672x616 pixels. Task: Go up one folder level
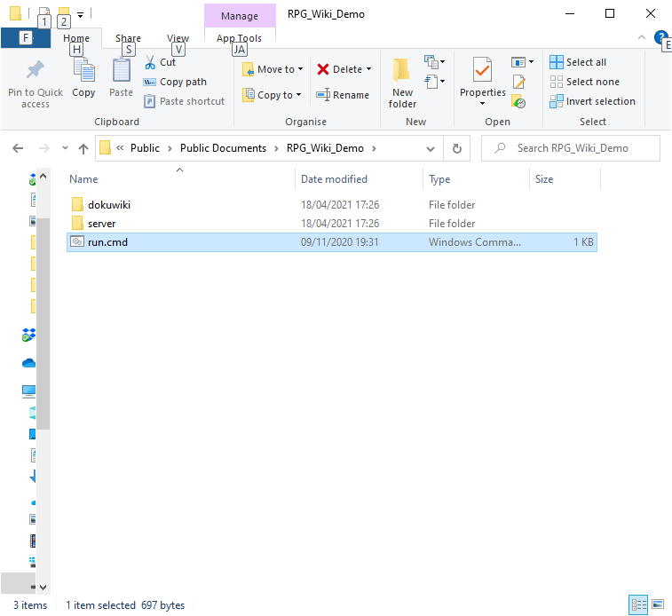click(x=83, y=148)
